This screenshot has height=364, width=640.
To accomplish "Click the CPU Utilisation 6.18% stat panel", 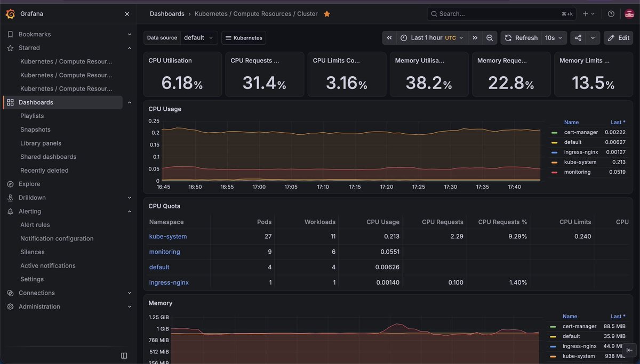I will point(182,75).
